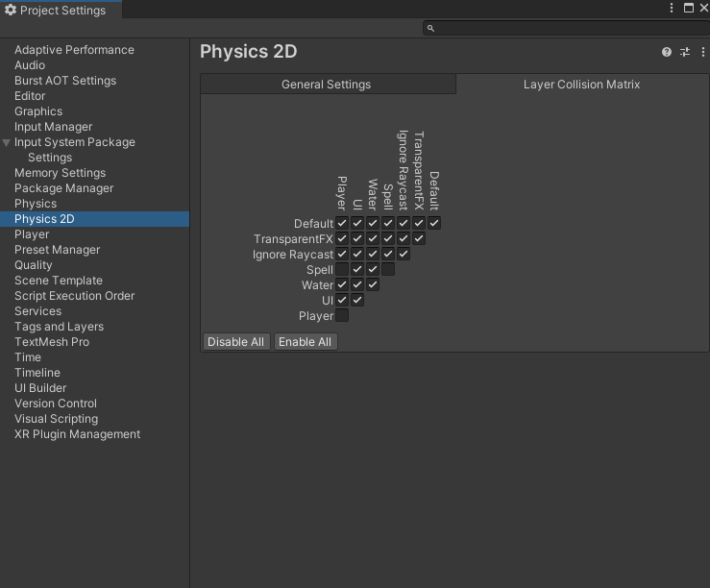710x588 pixels.
Task: Open Script Execution Order settings
Action: click(x=95, y=296)
